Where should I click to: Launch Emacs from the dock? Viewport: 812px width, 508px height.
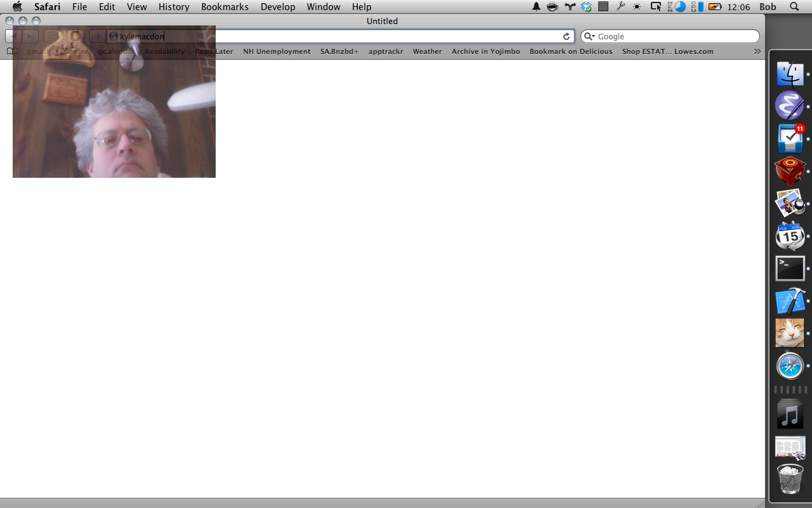coord(790,106)
